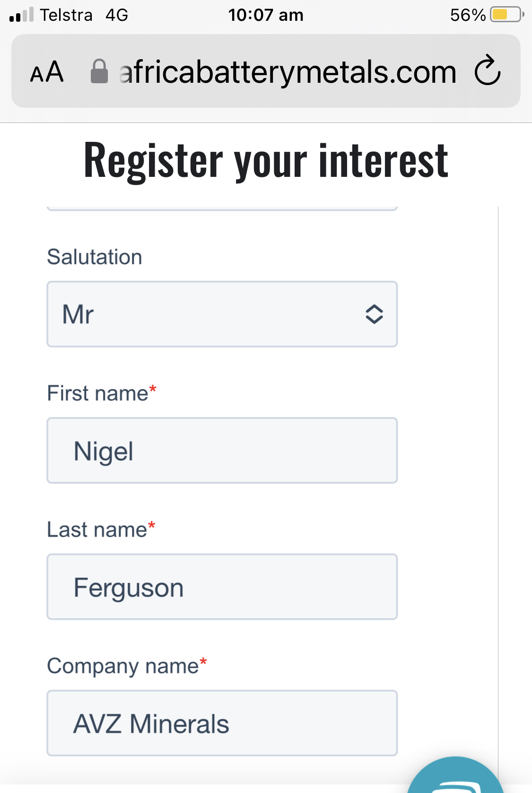Screen dimensions: 532x793
Task: Focus the First name field containing Nigel
Action: click(222, 450)
